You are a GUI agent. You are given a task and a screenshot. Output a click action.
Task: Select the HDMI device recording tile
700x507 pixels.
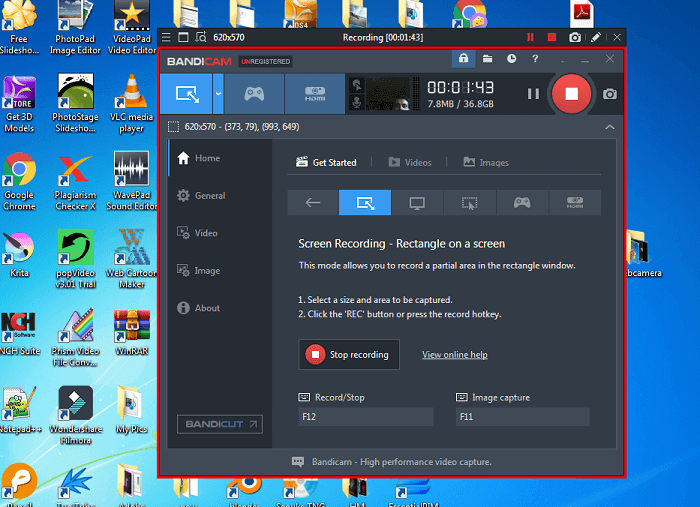pos(575,203)
